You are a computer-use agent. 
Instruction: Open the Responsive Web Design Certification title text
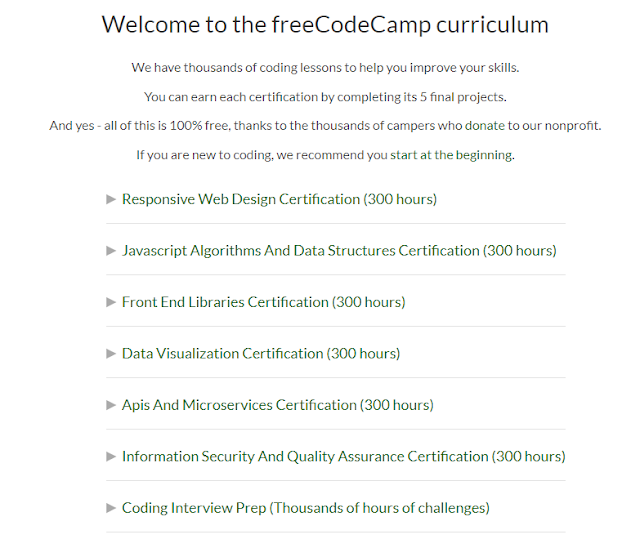[279, 200]
